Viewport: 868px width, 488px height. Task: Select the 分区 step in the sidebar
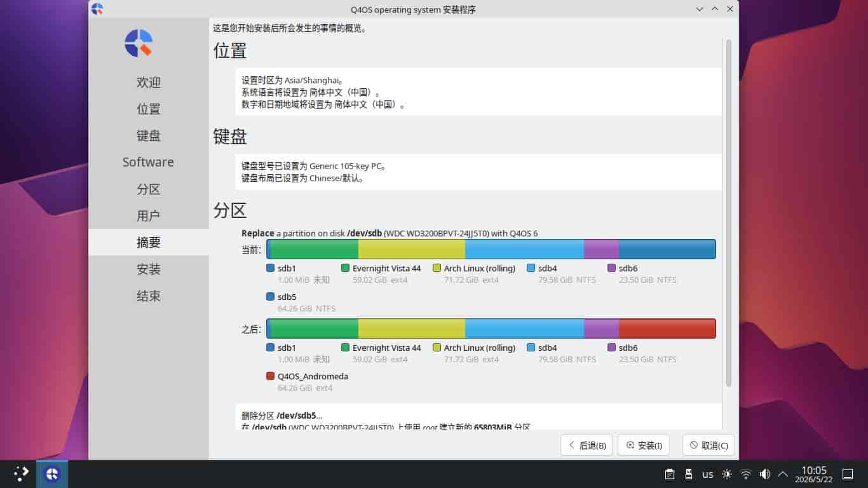pyautogui.click(x=149, y=189)
